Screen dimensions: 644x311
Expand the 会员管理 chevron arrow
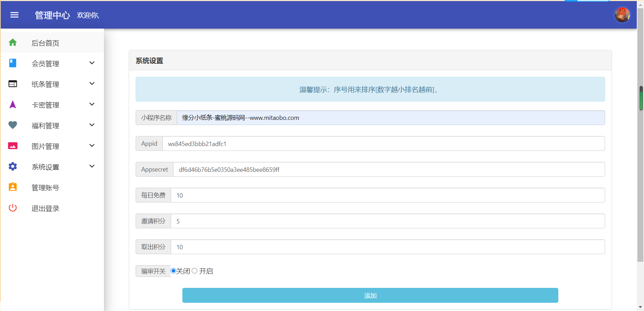tap(92, 63)
